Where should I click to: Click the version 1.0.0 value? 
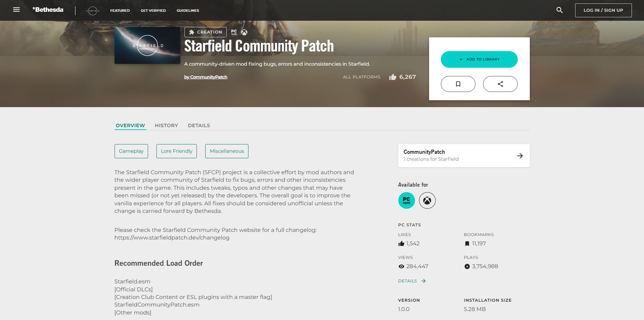coord(404,309)
